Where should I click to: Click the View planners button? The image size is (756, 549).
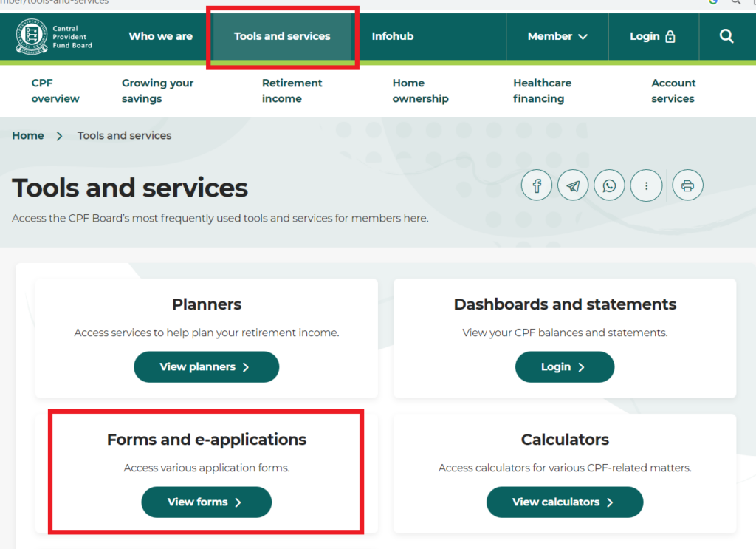pos(206,366)
